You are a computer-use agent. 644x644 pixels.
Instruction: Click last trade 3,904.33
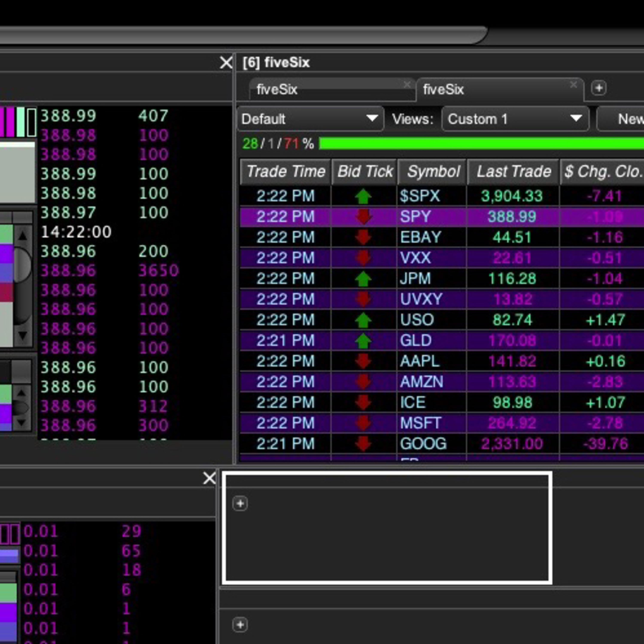pos(512,196)
